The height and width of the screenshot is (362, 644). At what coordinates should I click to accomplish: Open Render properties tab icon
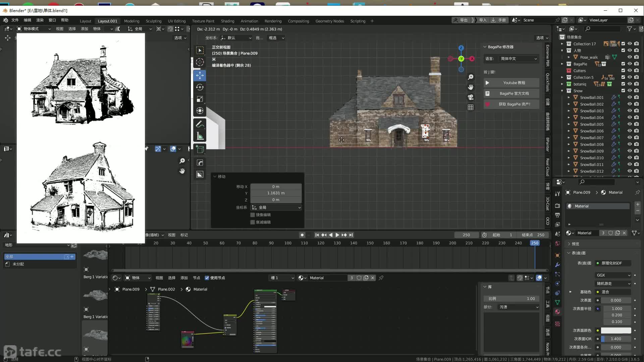point(557,205)
